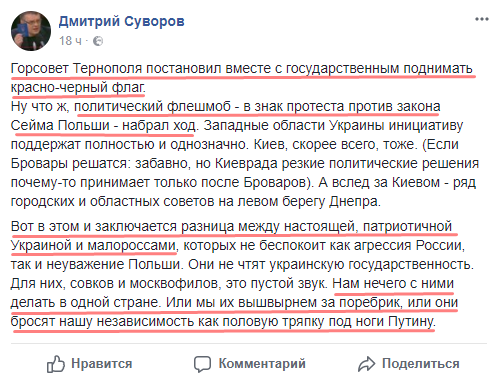Click the paragraph starting Вот в этом
This screenshot has height=382, width=498.
click(x=242, y=274)
